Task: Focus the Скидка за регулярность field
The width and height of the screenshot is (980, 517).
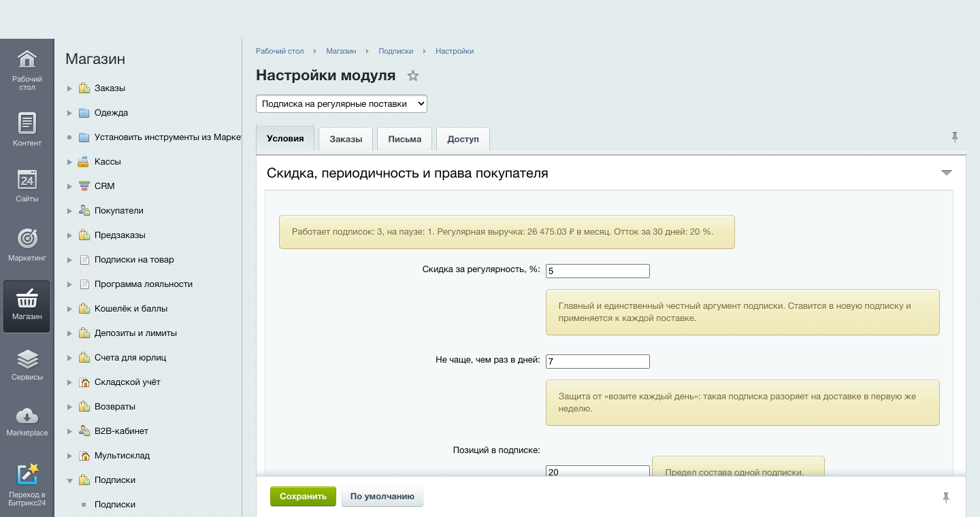Action: [598, 271]
